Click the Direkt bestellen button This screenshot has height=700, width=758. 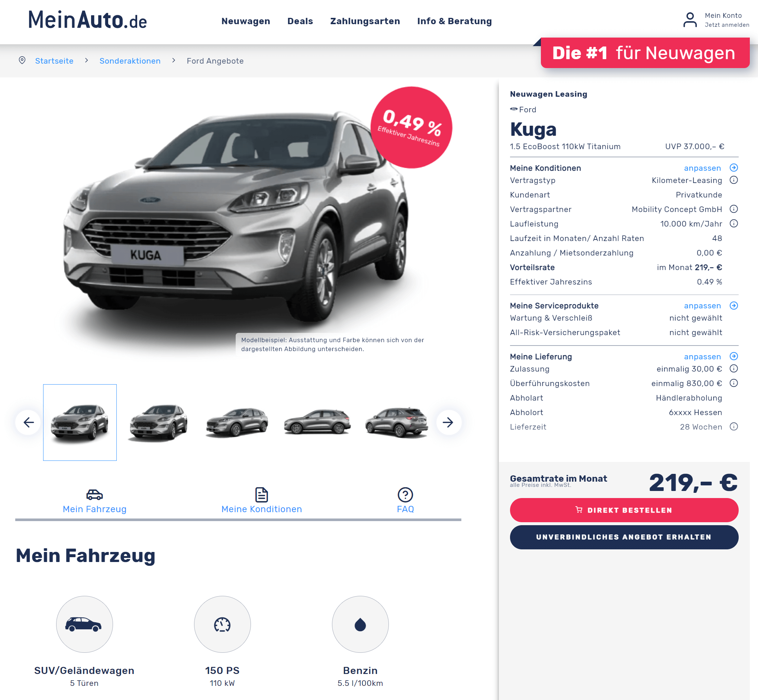tap(623, 510)
